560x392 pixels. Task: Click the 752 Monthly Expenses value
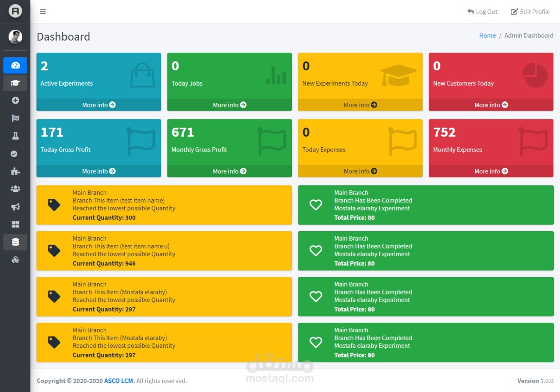point(444,132)
